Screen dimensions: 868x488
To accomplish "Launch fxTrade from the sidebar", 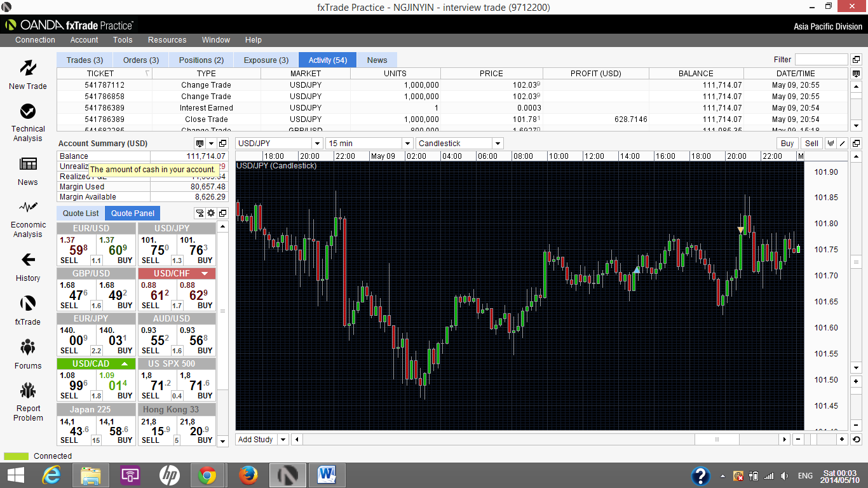I will (x=28, y=303).
